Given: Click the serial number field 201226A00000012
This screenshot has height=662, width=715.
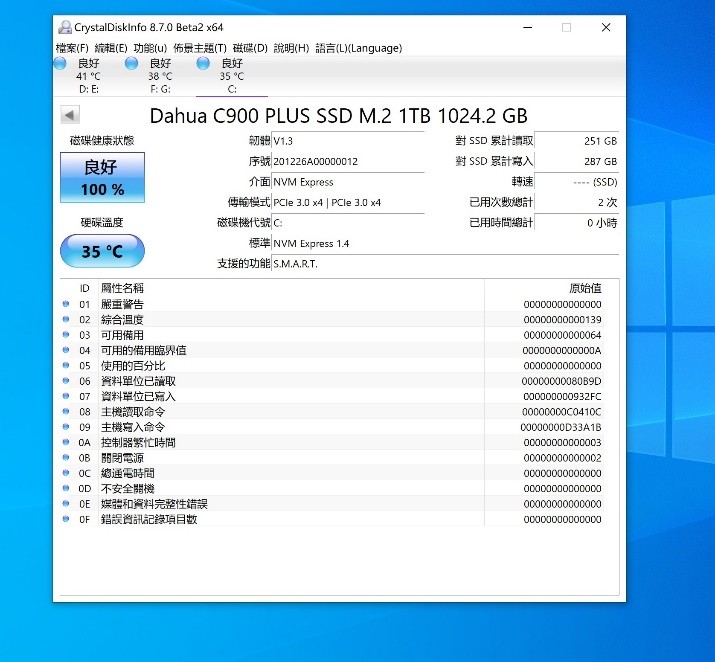Looking at the screenshot, I should point(348,161).
